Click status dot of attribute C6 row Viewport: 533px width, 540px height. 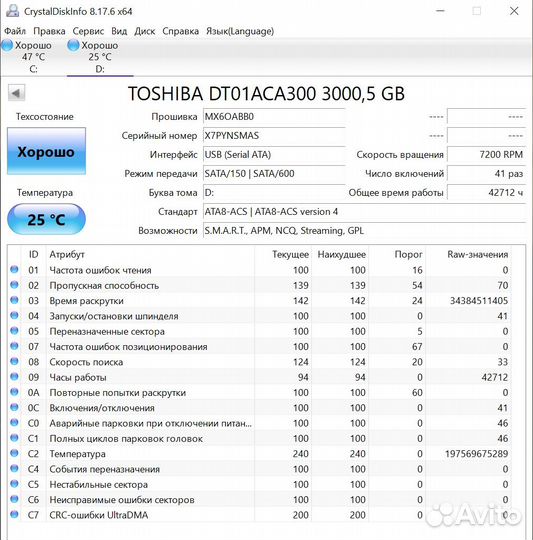point(14,499)
